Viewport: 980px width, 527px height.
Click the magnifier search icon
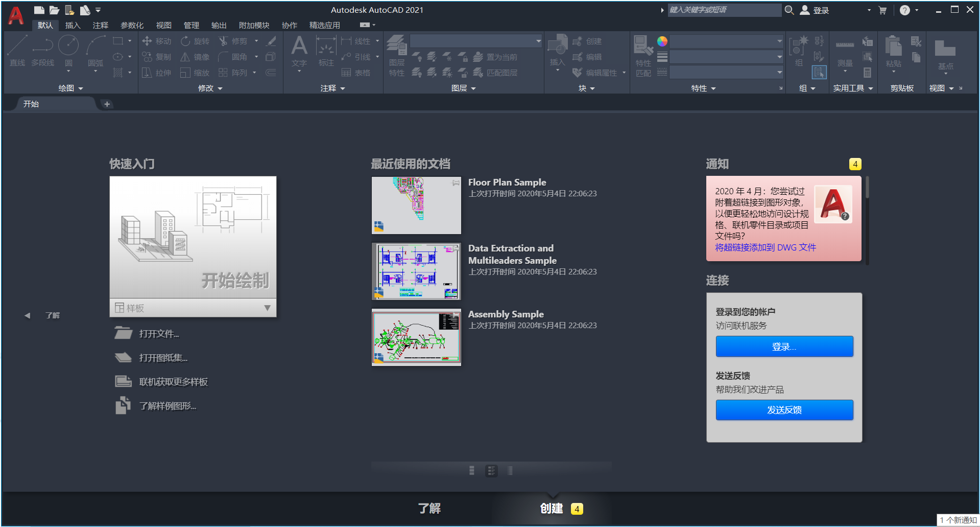[x=789, y=10]
